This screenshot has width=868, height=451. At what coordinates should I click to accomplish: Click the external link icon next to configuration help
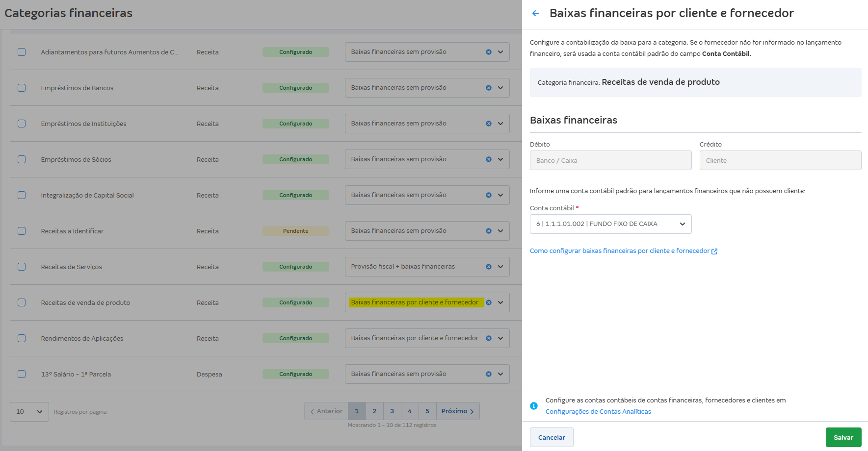[x=715, y=251]
